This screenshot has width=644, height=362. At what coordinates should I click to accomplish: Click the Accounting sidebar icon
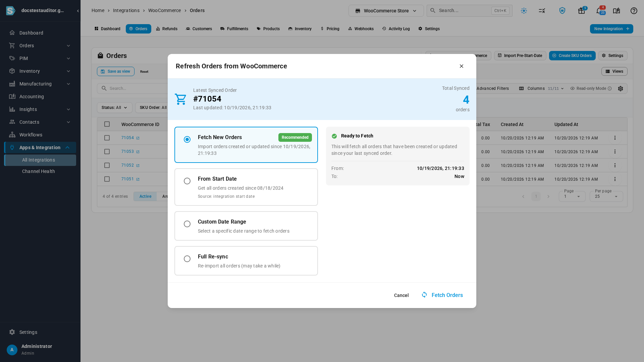coord(12,97)
